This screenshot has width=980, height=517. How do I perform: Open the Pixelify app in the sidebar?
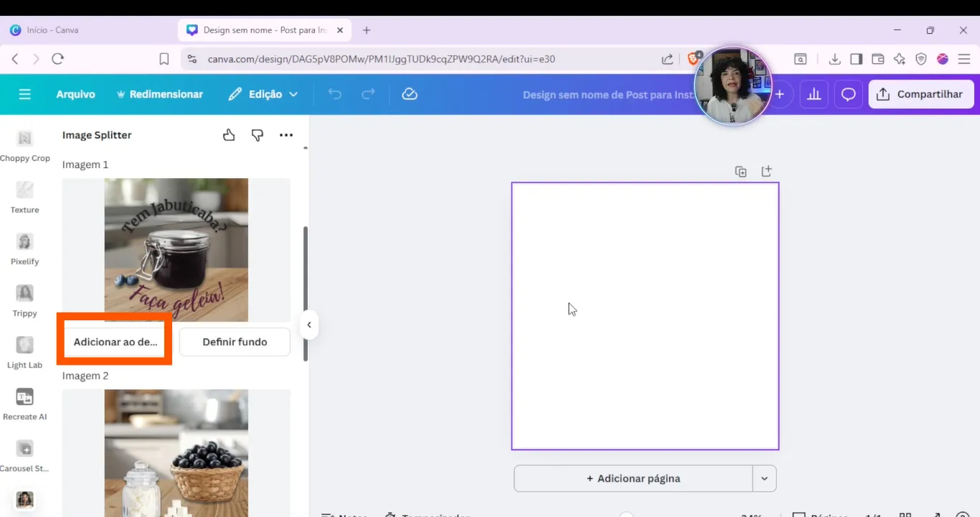[24, 248]
